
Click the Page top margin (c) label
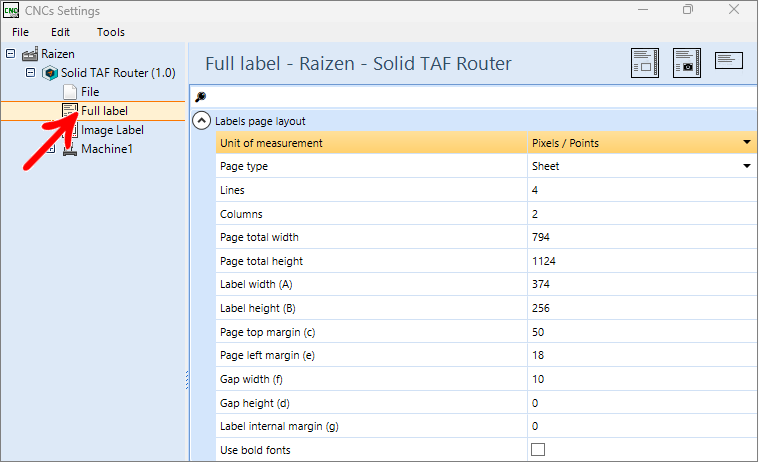point(267,332)
